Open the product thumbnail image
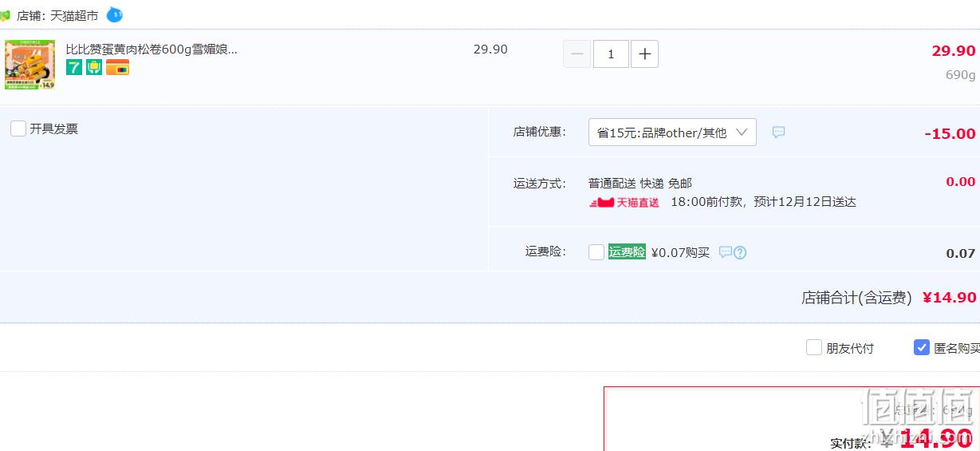 tap(30, 65)
